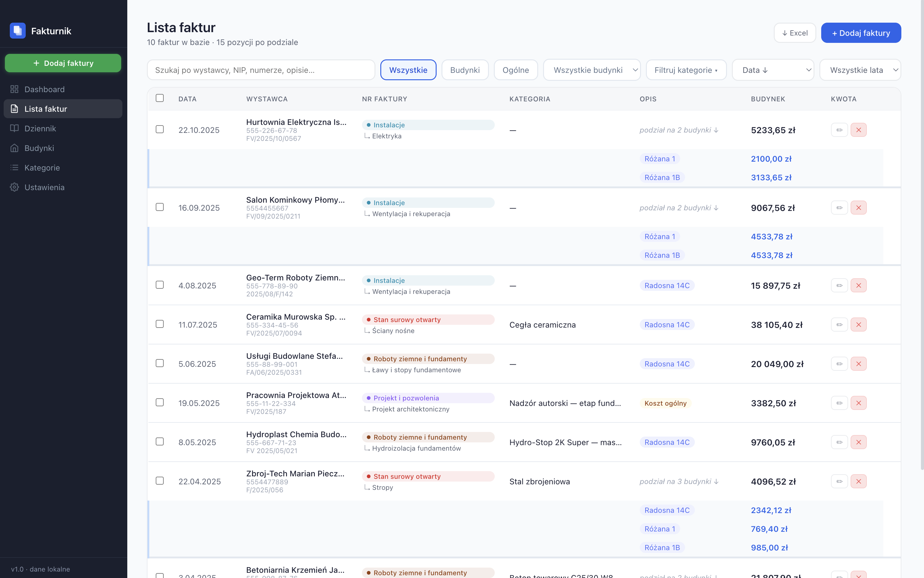Toggle the select-all invoices checkbox
This screenshot has width=924, height=578.
[160, 98]
